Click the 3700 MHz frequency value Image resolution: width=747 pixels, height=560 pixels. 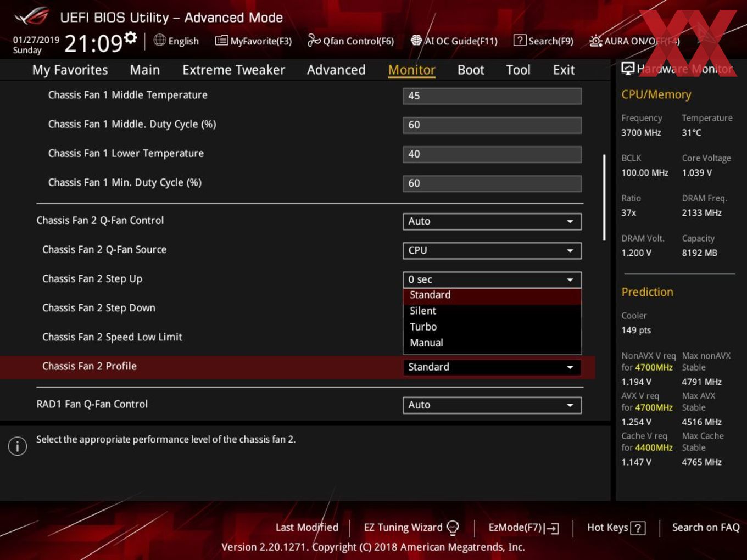coord(641,132)
